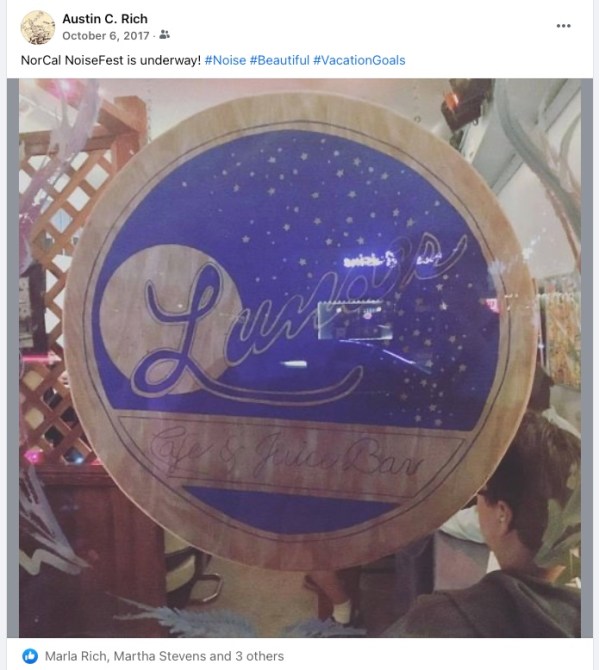Open Austin C. Rich's profile name link
The height and width of the screenshot is (670, 599).
[x=105, y=19]
